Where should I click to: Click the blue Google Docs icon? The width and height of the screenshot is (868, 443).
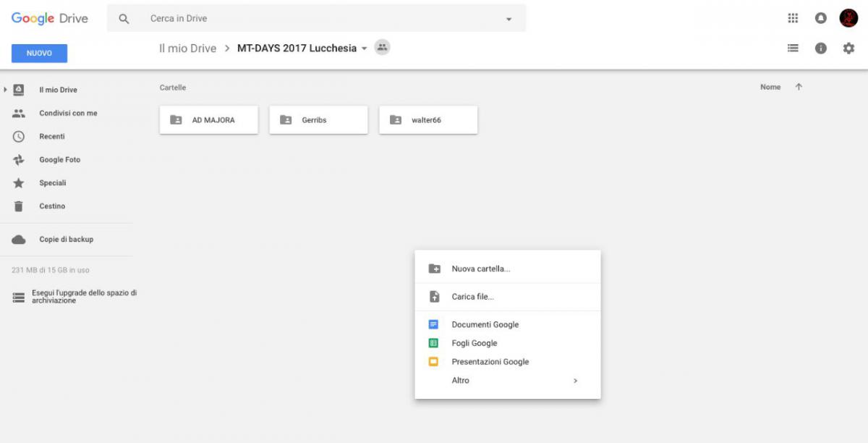(x=434, y=324)
